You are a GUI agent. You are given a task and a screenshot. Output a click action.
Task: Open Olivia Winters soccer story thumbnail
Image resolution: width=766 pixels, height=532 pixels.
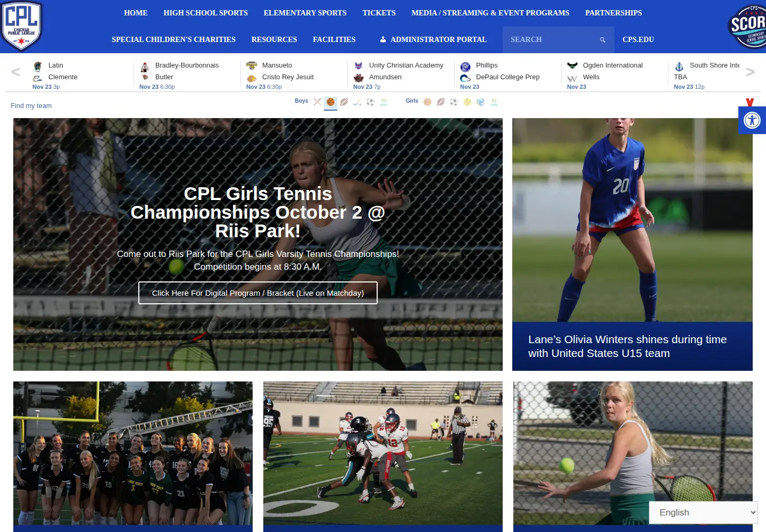[x=632, y=220]
